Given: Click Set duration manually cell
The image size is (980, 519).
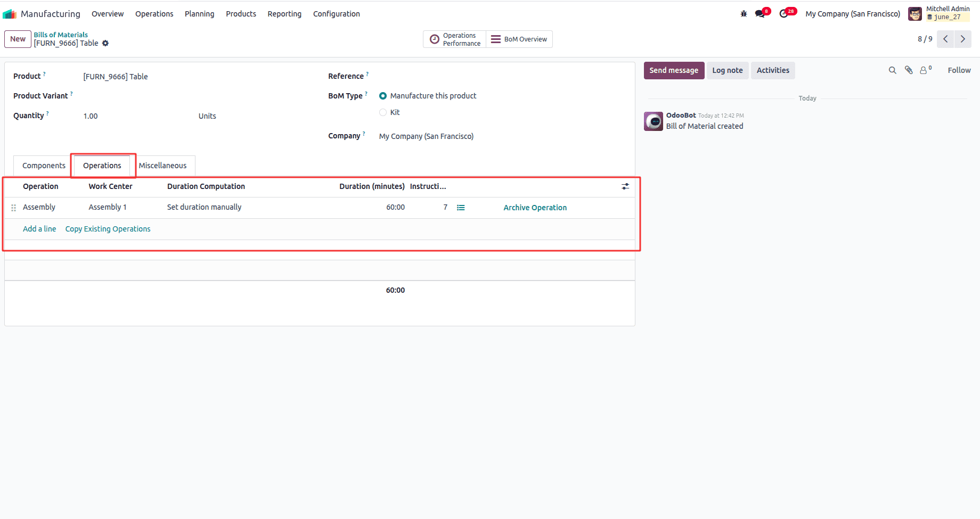Looking at the screenshot, I should point(204,207).
